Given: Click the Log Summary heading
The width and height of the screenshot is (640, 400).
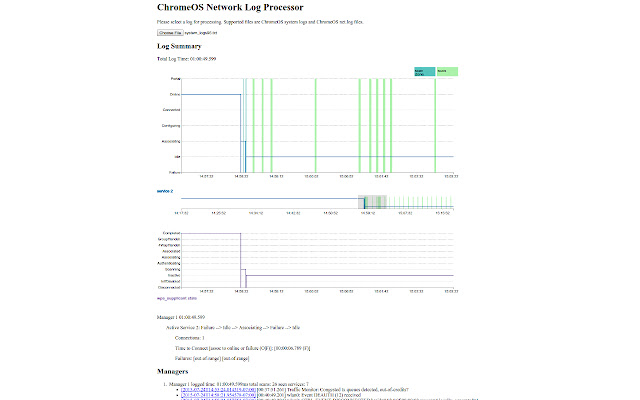Looking at the screenshot, I should click(x=179, y=46).
